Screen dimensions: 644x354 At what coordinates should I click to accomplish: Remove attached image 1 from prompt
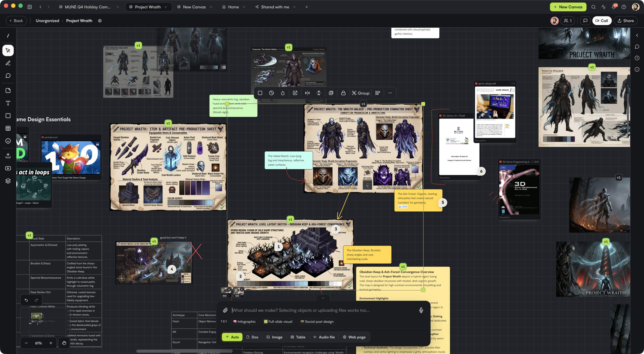point(229,290)
